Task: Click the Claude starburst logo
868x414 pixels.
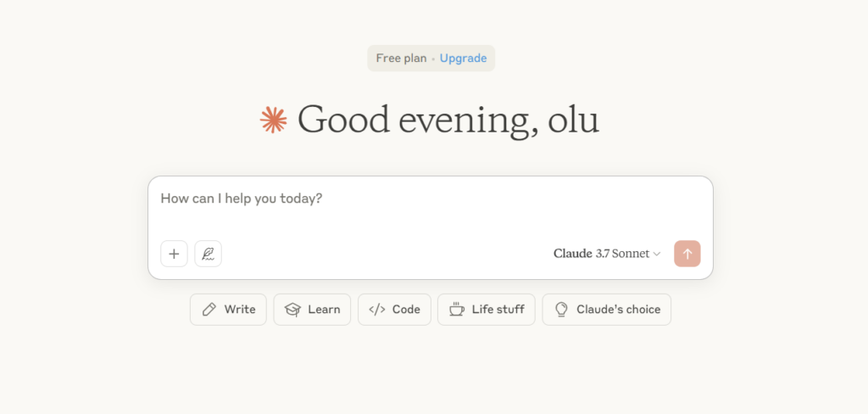Action: click(x=274, y=120)
